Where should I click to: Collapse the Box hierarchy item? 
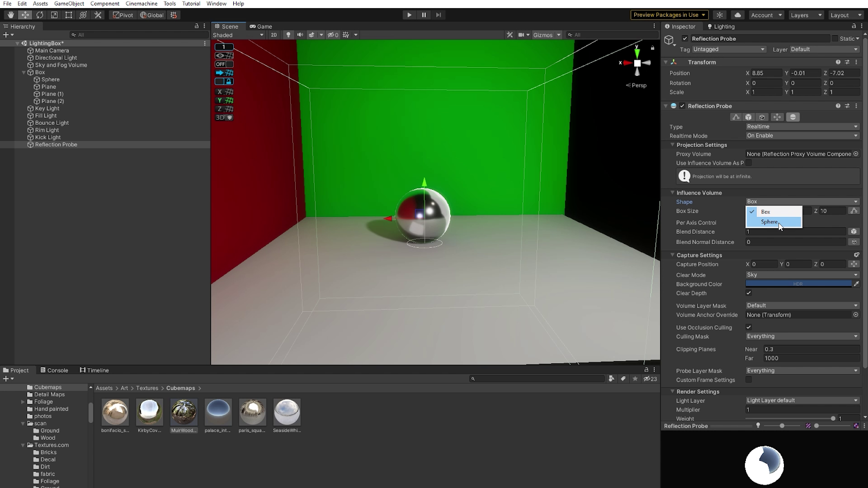[24, 72]
